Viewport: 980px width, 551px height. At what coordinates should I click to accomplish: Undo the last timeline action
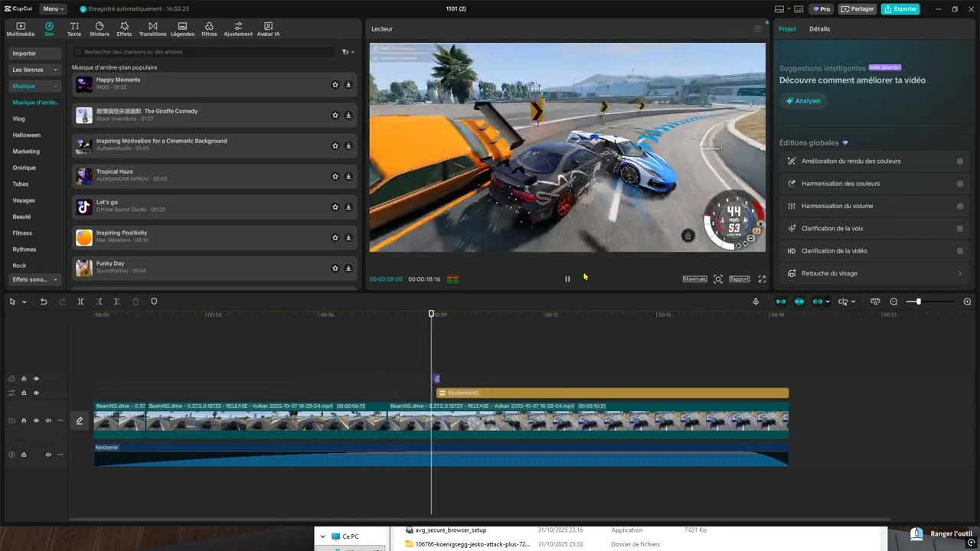point(44,302)
